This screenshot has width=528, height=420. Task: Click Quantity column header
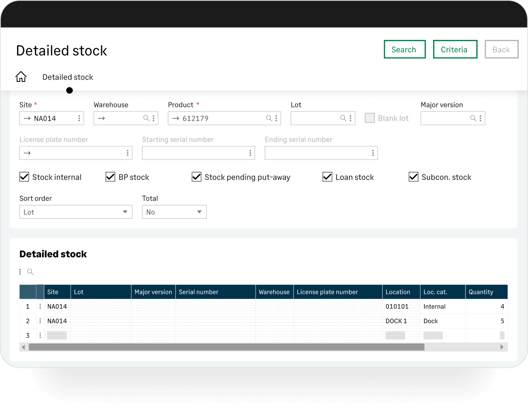tap(486, 292)
